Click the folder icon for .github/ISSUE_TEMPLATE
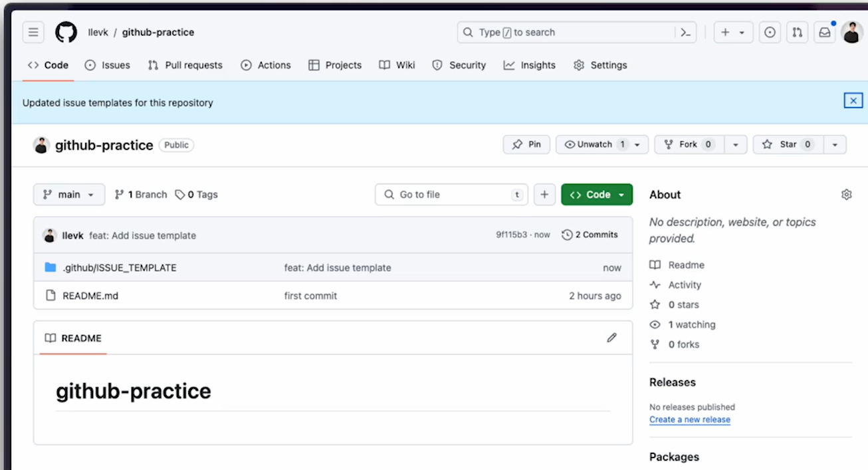The width and height of the screenshot is (868, 470). click(51, 267)
